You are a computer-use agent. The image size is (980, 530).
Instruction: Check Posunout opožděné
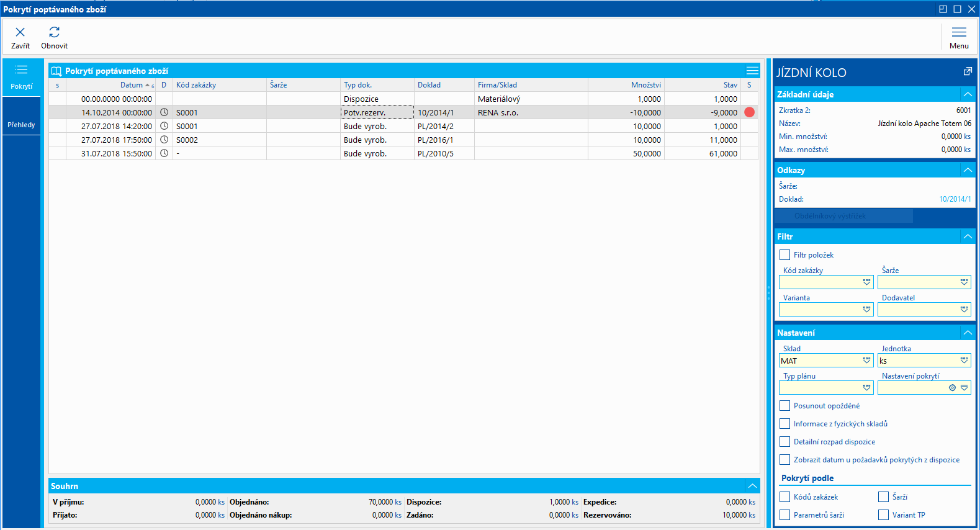[x=785, y=406]
